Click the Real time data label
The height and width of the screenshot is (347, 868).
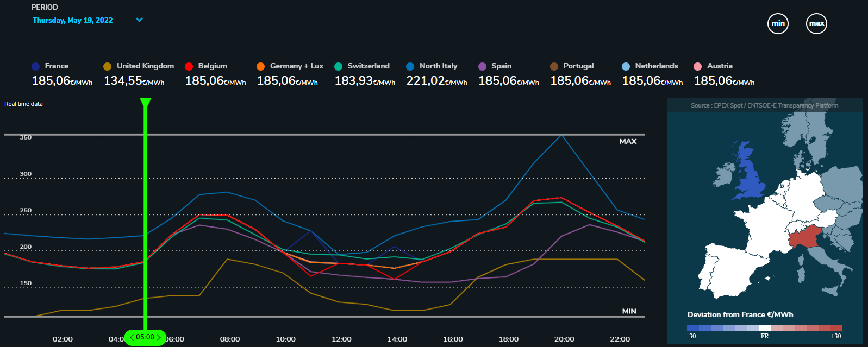tap(23, 104)
